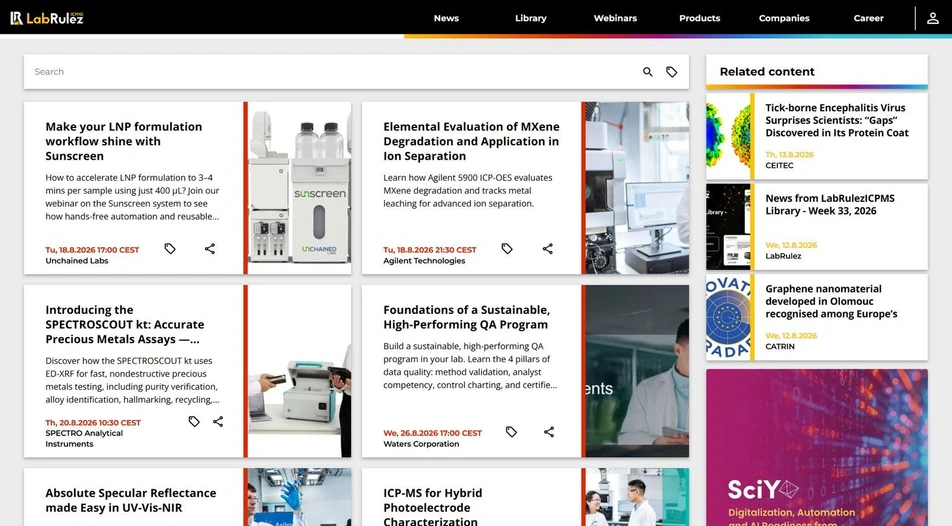Click 'LabRulez' source under Week 33 news
The height and width of the screenshot is (526, 952).
click(x=783, y=256)
